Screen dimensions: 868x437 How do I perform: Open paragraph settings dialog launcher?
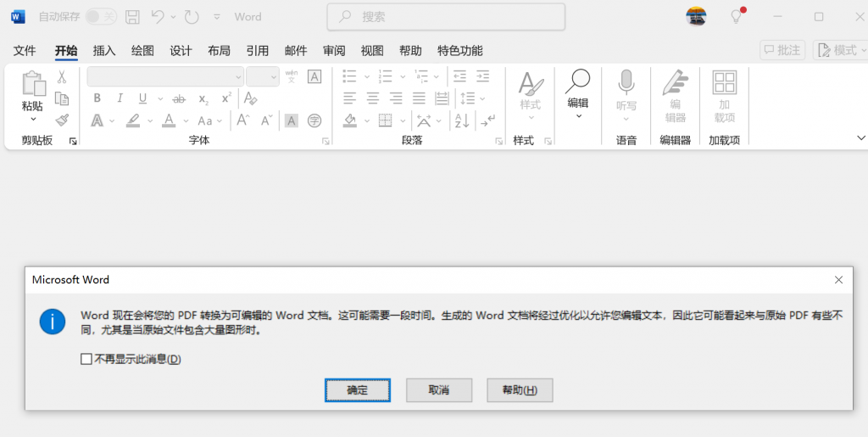pos(498,142)
